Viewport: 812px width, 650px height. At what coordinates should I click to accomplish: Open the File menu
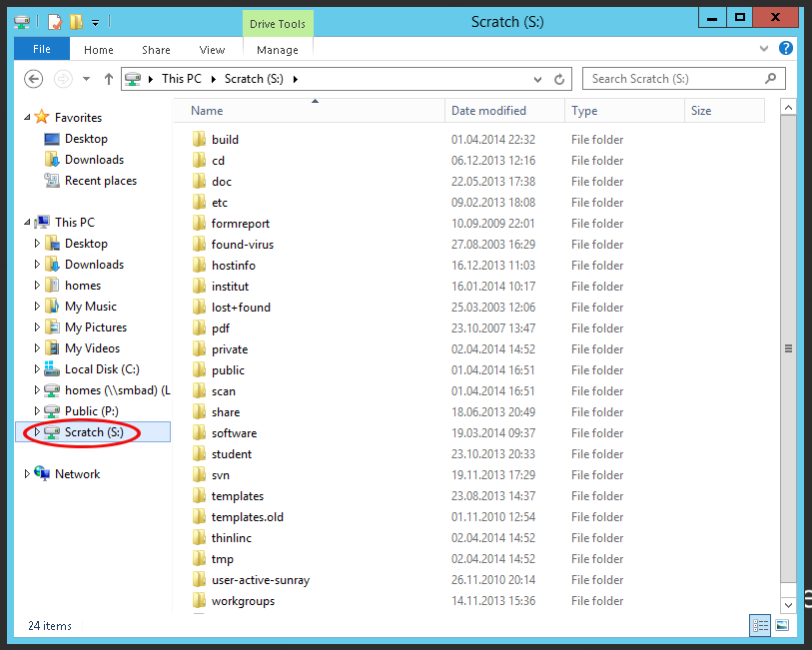coord(41,49)
